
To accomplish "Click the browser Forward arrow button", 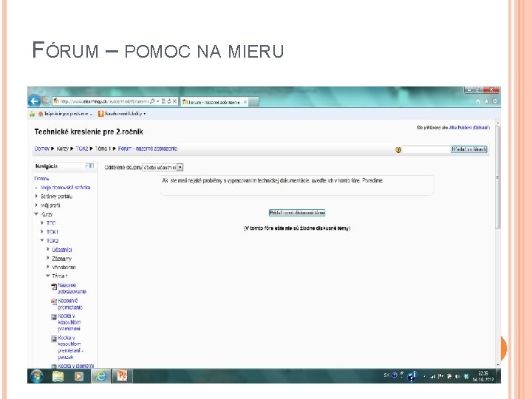I will (x=46, y=101).
